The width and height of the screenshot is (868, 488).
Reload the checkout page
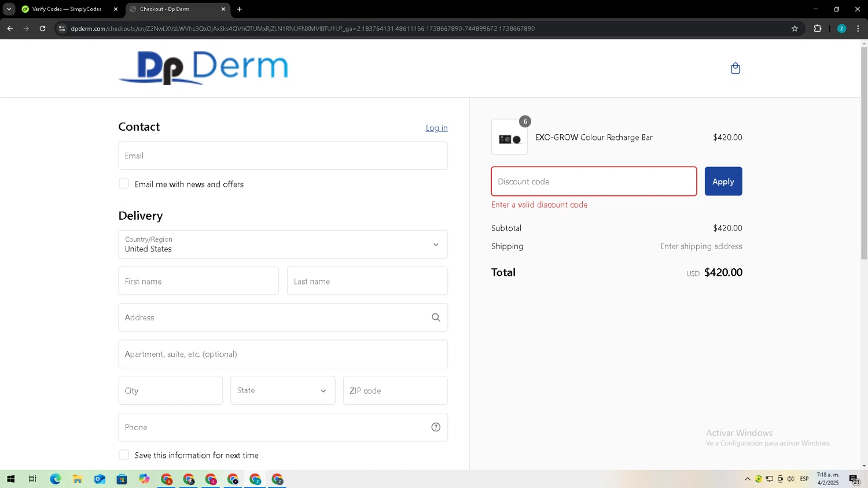coord(42,28)
